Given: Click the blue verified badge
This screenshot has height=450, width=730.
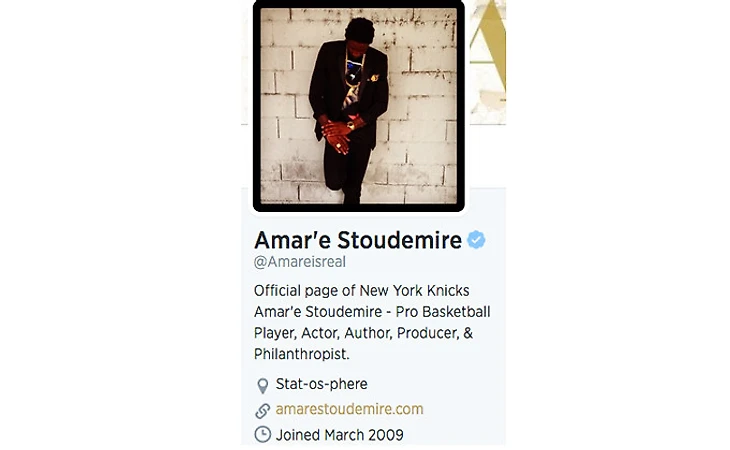Looking at the screenshot, I should [x=476, y=240].
